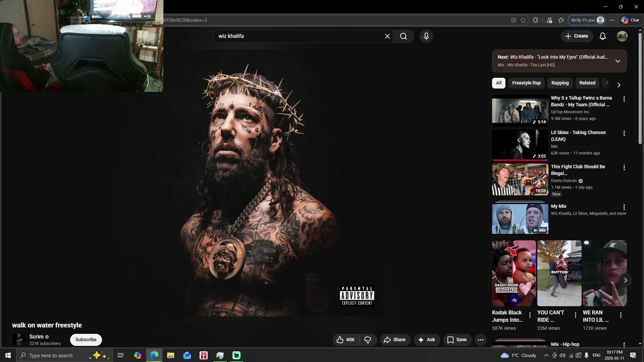The image size is (644, 362).
Task: Open Edge media control icon
Action: pos(549,20)
